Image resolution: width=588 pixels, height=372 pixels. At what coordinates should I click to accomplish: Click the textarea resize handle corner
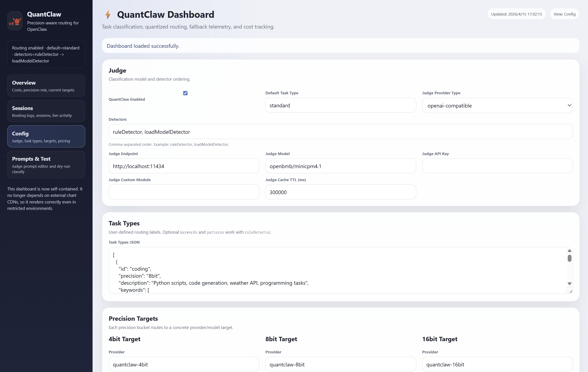point(571,291)
